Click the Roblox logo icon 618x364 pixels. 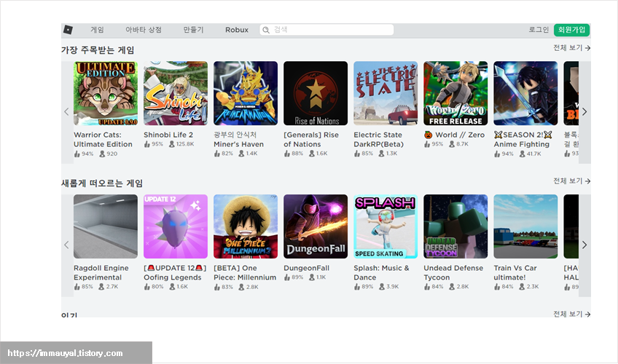[x=68, y=30]
